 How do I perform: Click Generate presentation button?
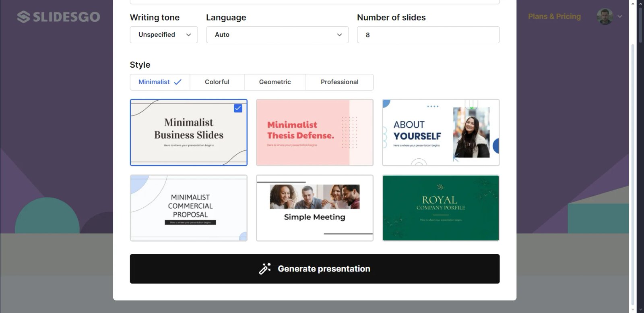[315, 269]
